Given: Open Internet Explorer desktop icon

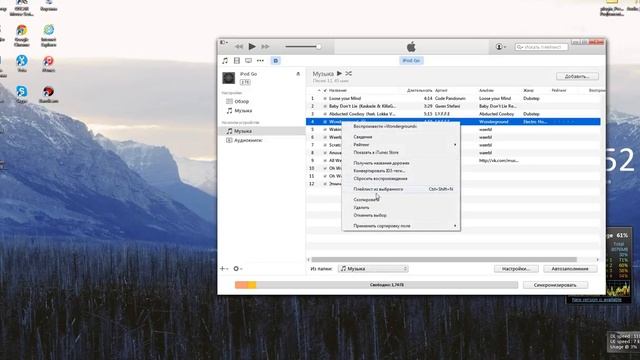Looking at the screenshot, I should 49,35.
